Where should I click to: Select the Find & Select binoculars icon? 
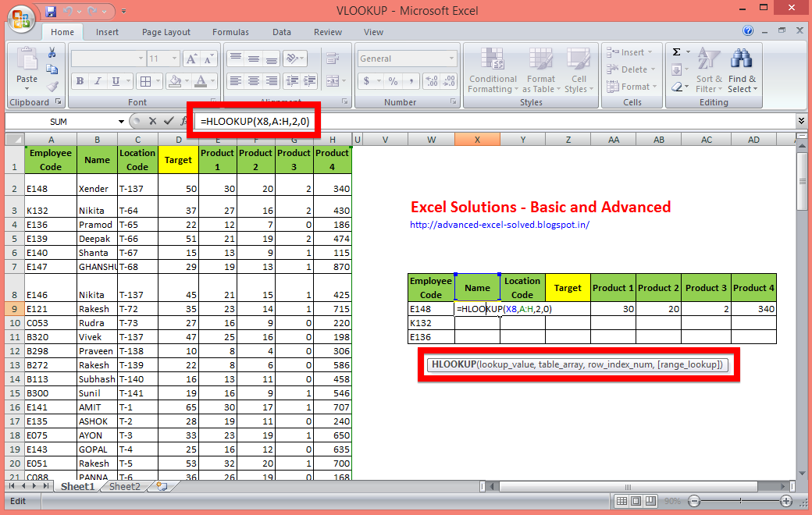coord(742,59)
